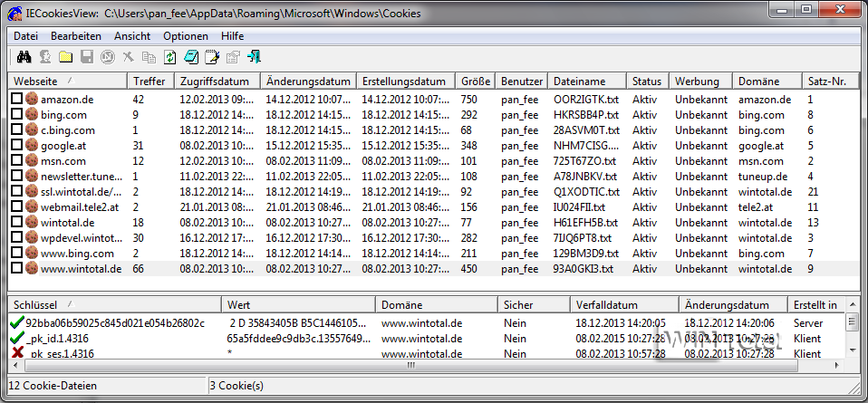Sort lower pane by Schlüssel header
Screen dimensions: 868x403
tap(114, 305)
